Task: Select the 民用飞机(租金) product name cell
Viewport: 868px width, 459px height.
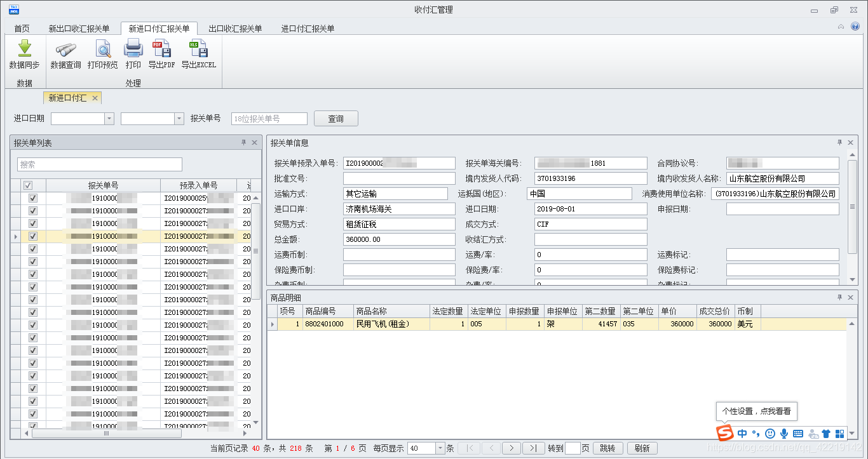Action: pyautogui.click(x=391, y=324)
